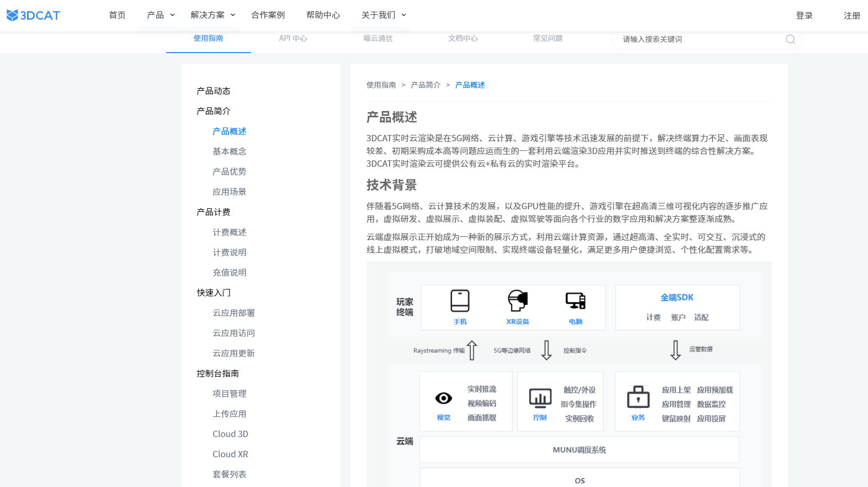Click the 手机 phone icon in diagram
The width and height of the screenshot is (868, 487).
click(460, 301)
